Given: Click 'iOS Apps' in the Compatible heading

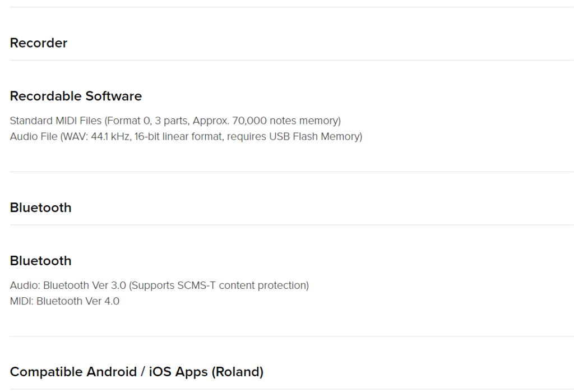Looking at the screenshot, I should tap(178, 372).
